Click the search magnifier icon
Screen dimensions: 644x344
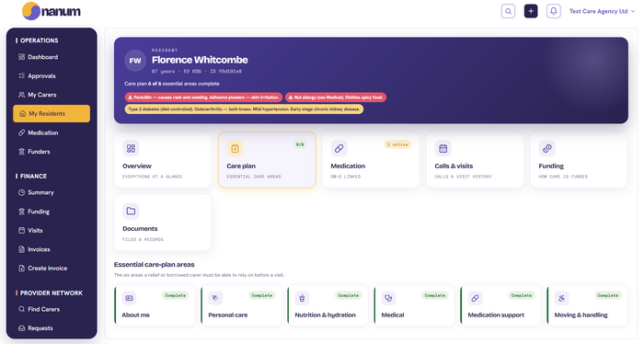click(x=508, y=11)
